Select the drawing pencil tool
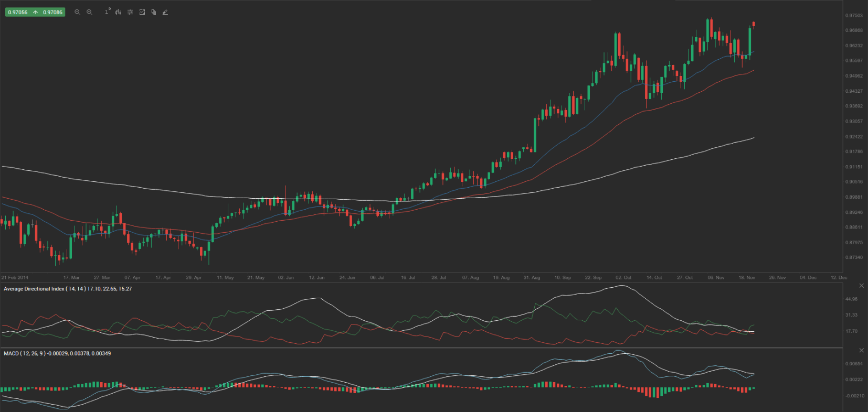 [x=165, y=12]
